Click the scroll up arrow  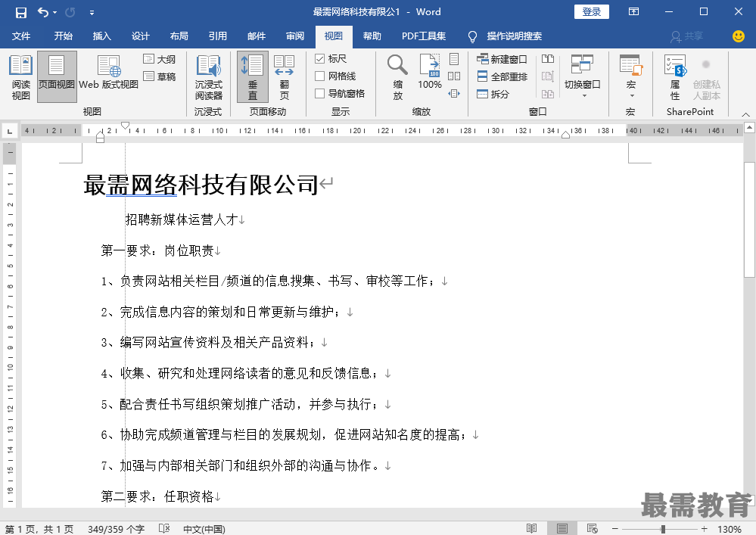coord(748,128)
